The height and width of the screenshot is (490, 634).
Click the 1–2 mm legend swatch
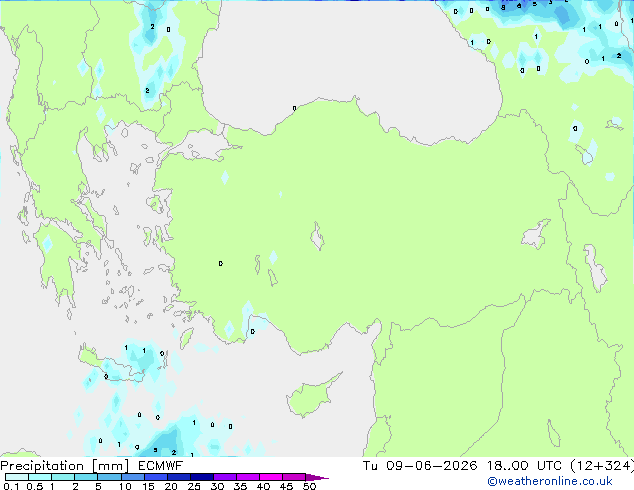coord(63,477)
